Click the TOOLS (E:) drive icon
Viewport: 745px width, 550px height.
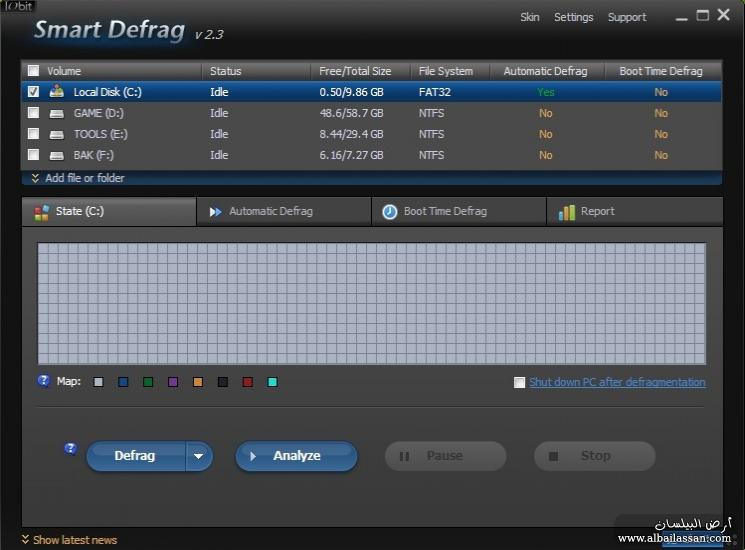[57, 134]
